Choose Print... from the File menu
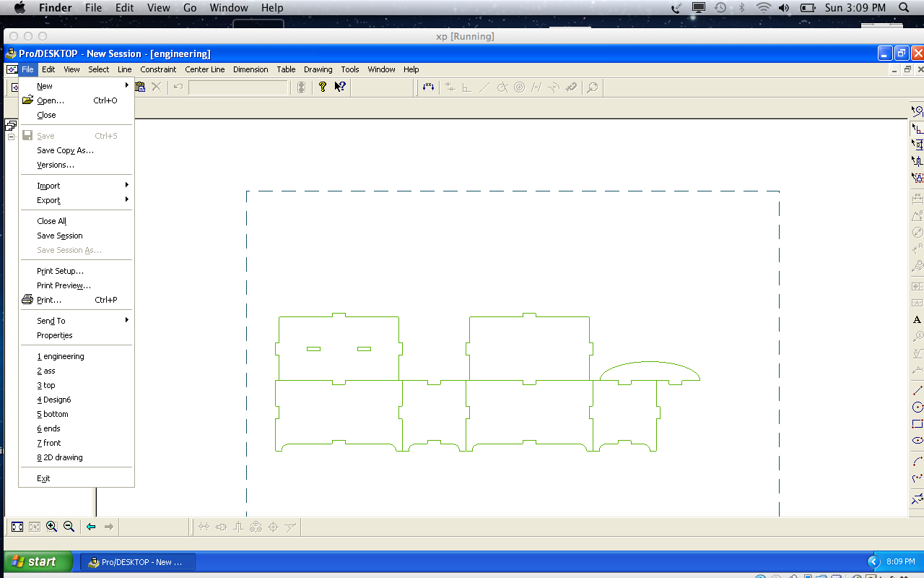This screenshot has height=578, width=924. pos(77,300)
